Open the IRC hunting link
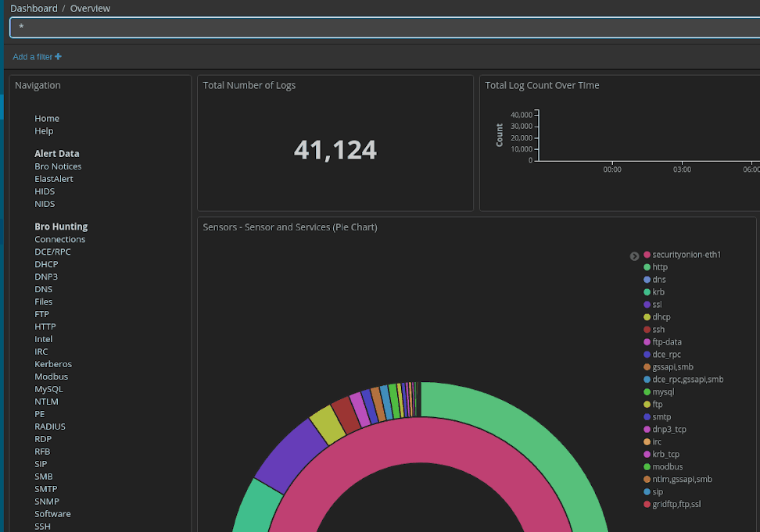Viewport: 760px width, 532px height. (41, 352)
